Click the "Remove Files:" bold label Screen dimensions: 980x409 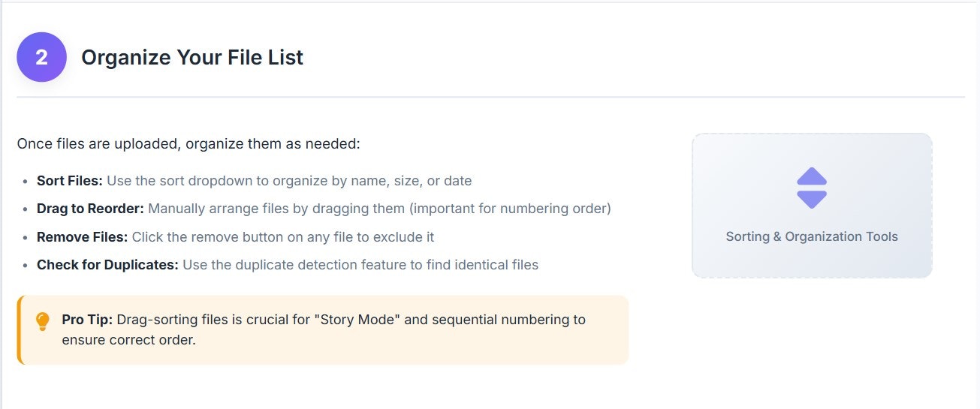coord(83,237)
